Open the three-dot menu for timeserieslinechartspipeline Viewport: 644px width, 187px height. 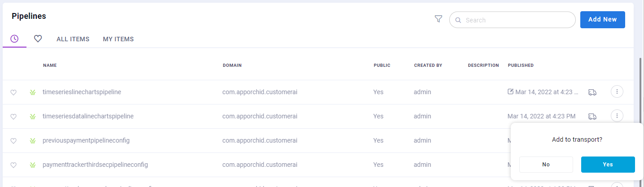point(617,92)
